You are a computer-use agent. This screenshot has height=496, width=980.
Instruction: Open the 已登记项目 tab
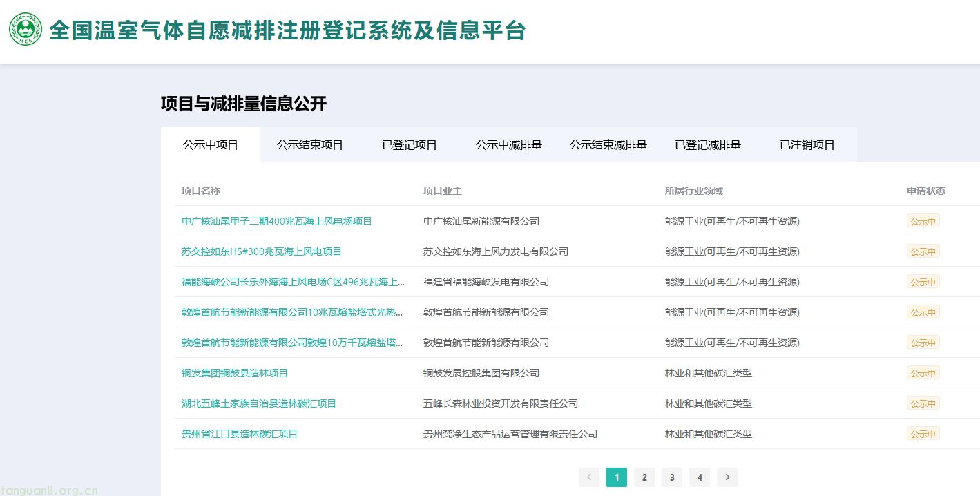pos(410,145)
